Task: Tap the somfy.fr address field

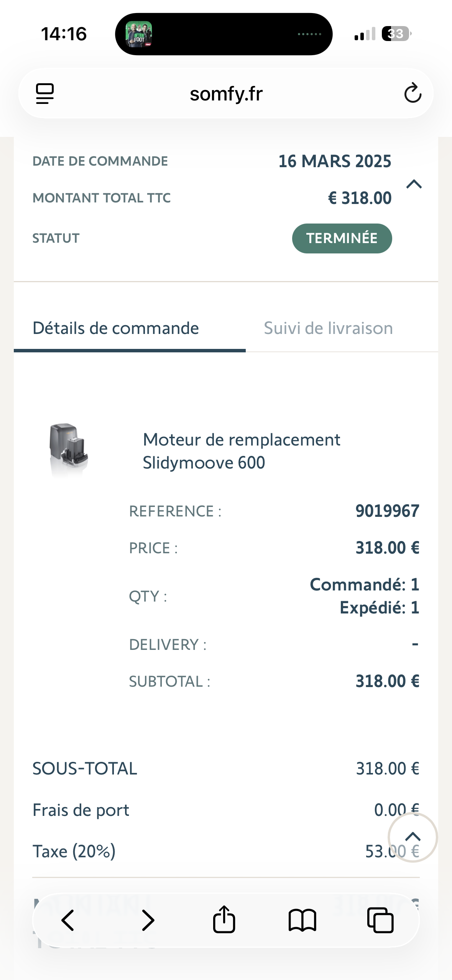Action: (x=226, y=94)
